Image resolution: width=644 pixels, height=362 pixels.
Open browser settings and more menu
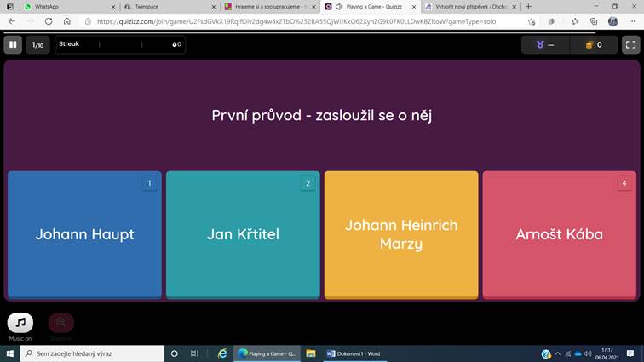pyautogui.click(x=632, y=22)
